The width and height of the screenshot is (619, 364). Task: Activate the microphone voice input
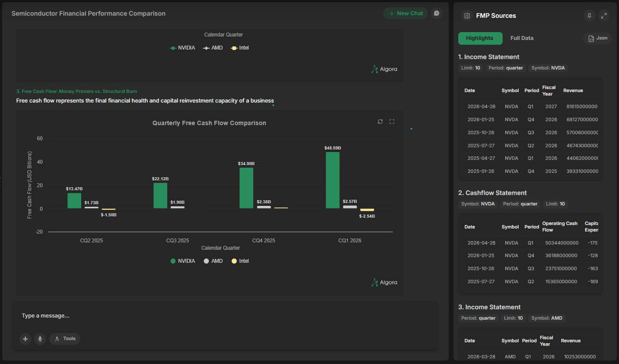pos(40,339)
